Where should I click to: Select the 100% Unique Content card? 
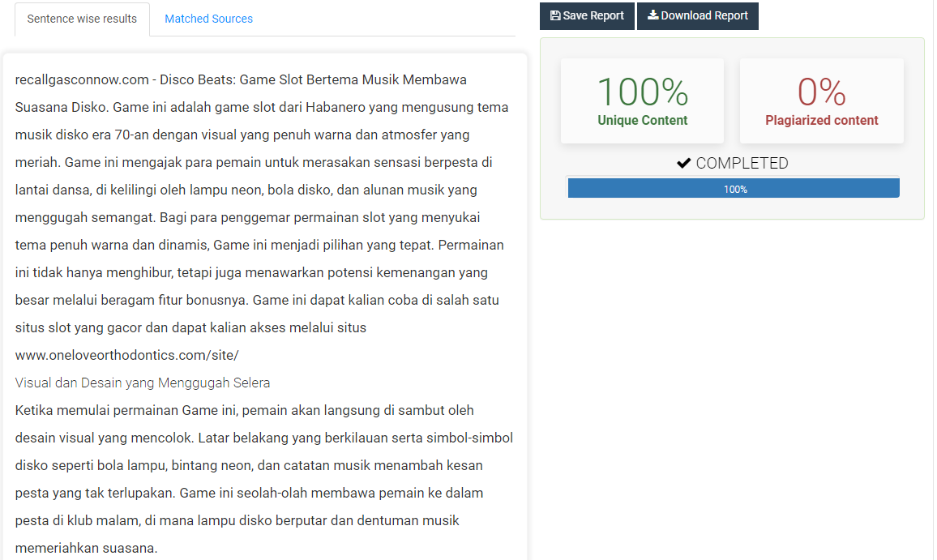click(x=642, y=101)
